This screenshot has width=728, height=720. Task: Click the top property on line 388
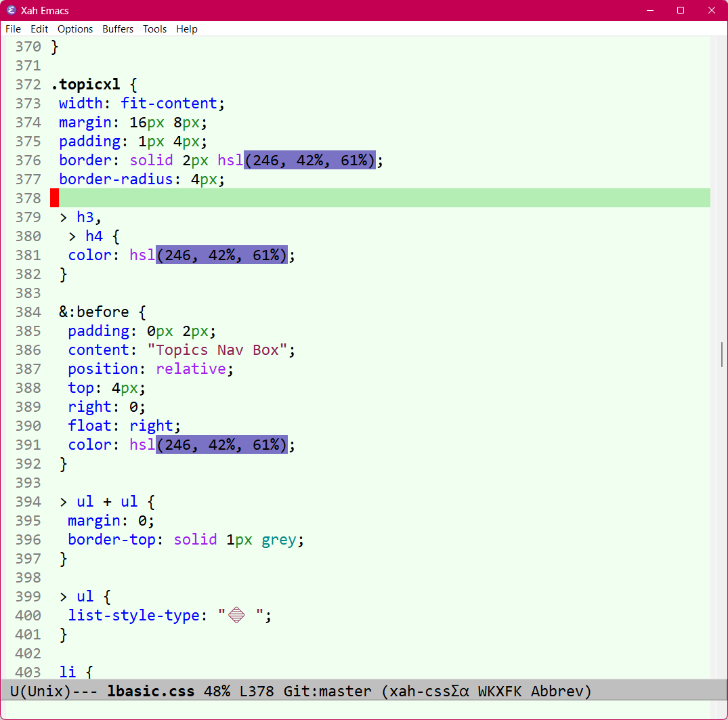point(81,388)
